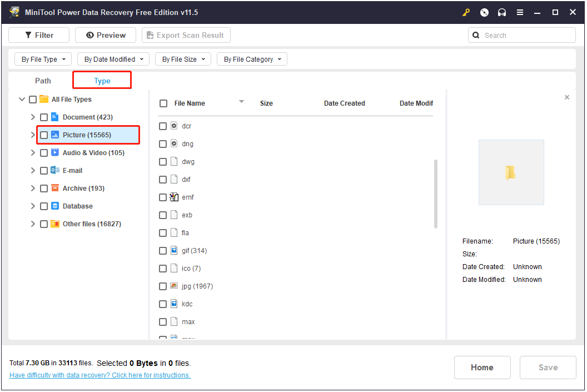587x392 pixels.
Task: Select the E-mail tree item
Action: [73, 171]
